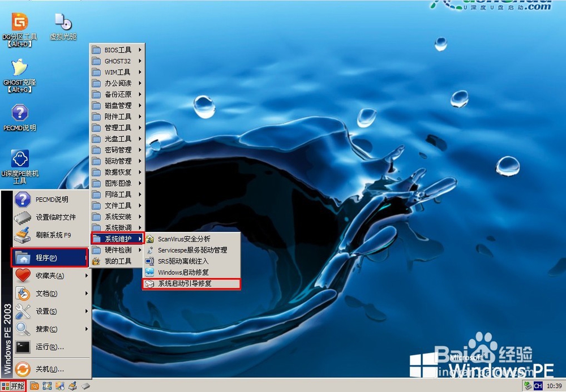Expand the 搜索(C) submenu arrow

pos(86,329)
